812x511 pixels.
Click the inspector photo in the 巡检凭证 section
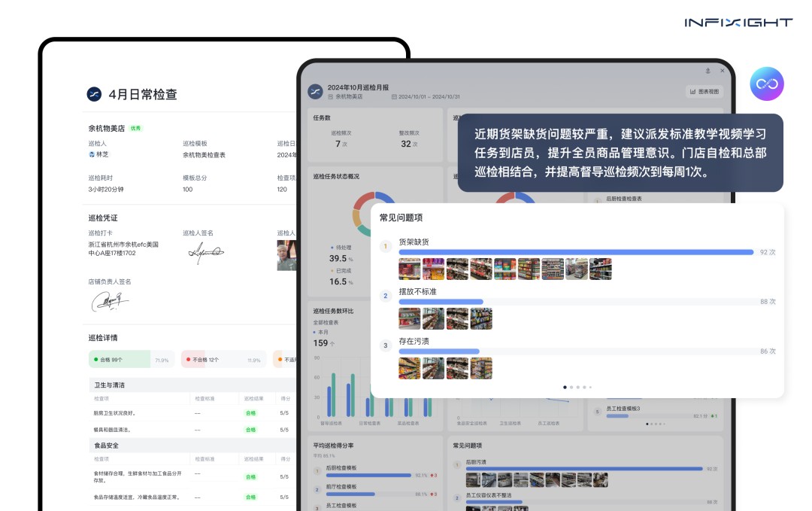pyautogui.click(x=287, y=255)
